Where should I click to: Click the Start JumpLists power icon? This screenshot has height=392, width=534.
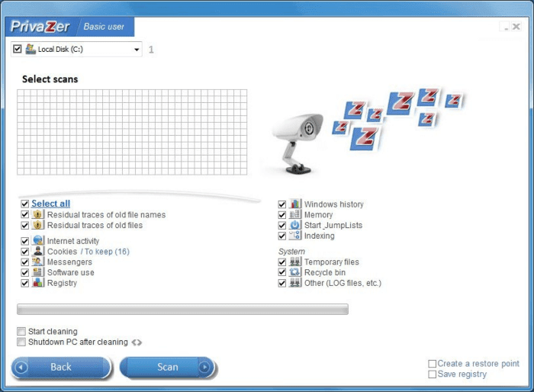pyautogui.click(x=295, y=225)
